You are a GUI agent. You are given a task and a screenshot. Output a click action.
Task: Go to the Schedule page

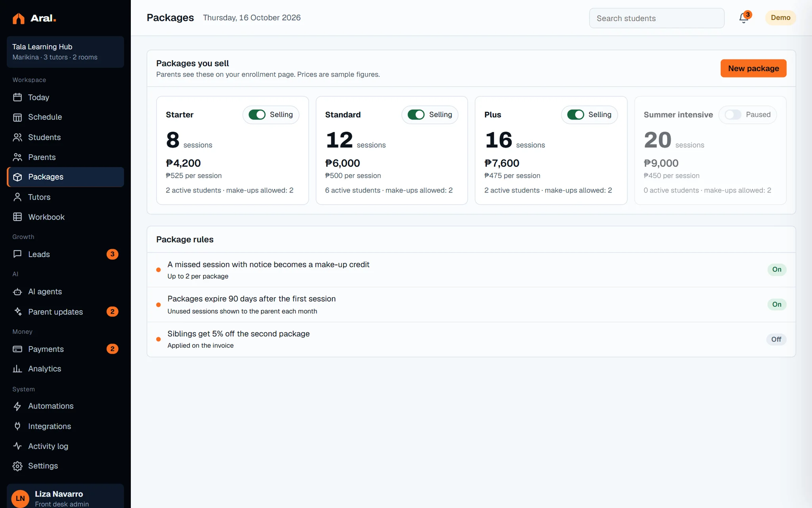coord(65,117)
